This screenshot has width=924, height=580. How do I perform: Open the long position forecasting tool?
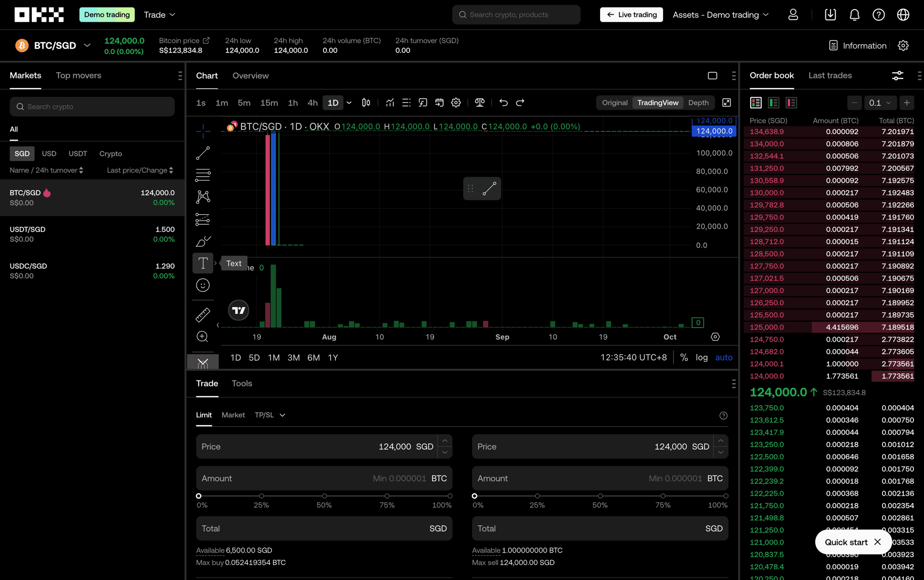pos(203,219)
